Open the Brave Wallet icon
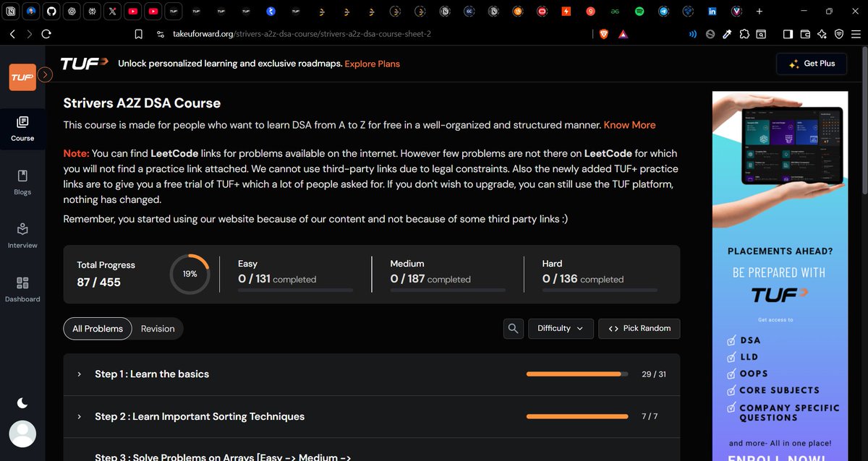Image resolution: width=868 pixels, height=461 pixels. 805,34
